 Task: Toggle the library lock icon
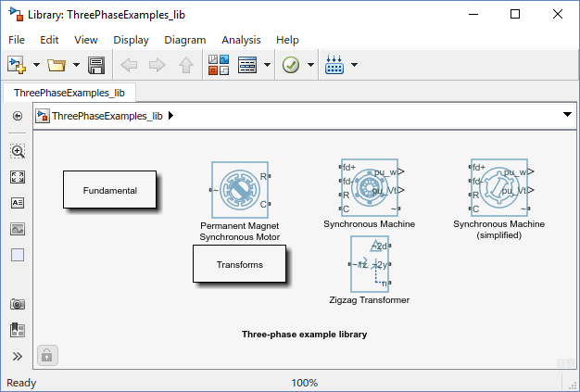[x=47, y=355]
